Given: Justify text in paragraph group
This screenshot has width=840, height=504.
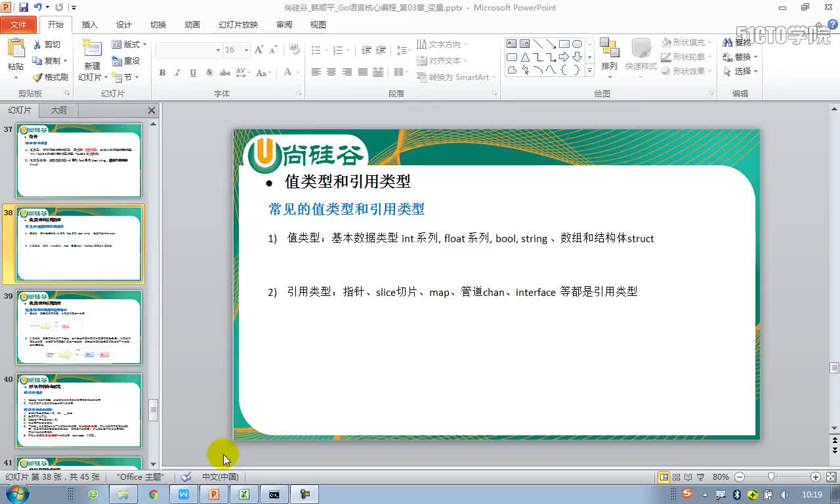Looking at the screenshot, I should click(362, 72).
